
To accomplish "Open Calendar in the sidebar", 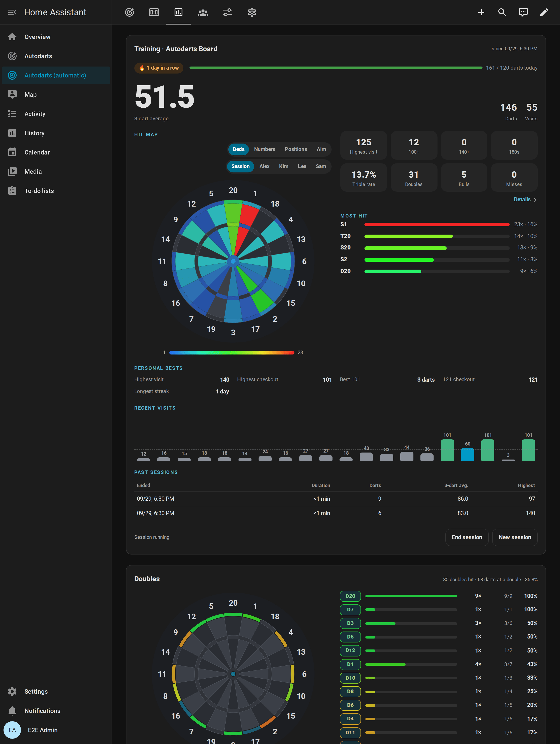I will [x=56, y=152].
